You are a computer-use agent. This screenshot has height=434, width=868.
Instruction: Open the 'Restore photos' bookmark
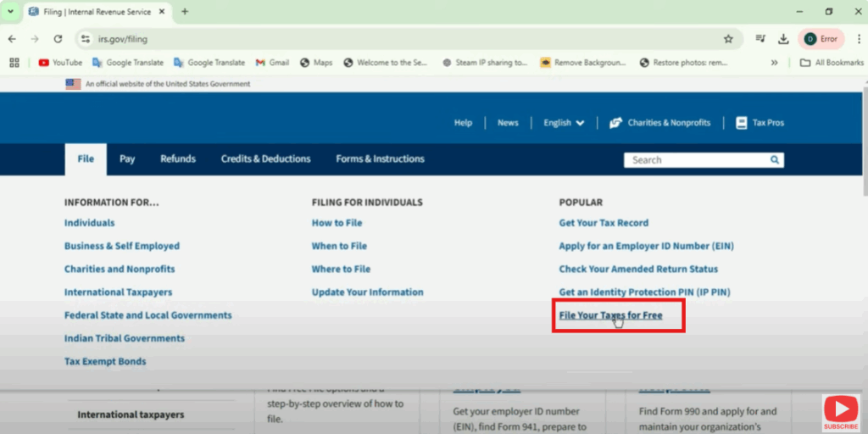pos(683,63)
